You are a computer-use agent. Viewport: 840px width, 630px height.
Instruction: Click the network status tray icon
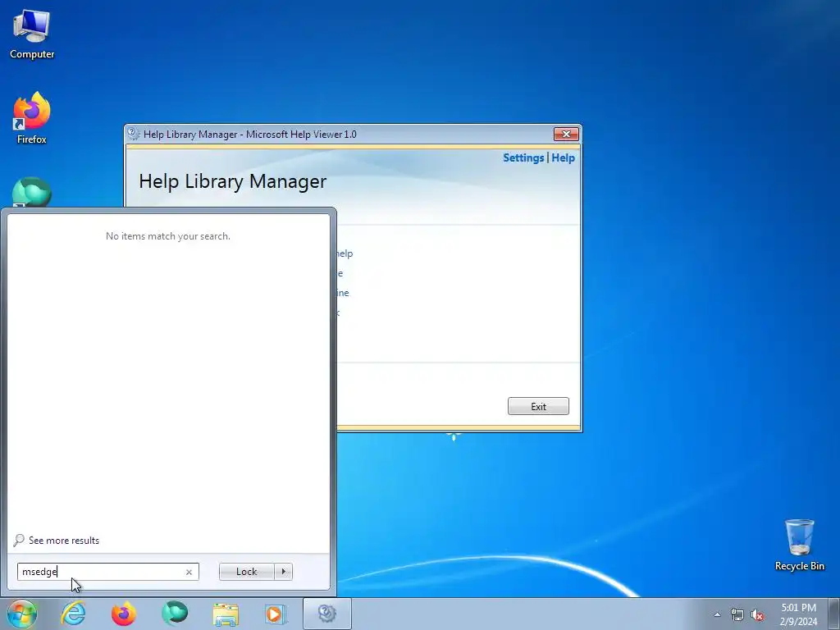[x=737, y=614]
